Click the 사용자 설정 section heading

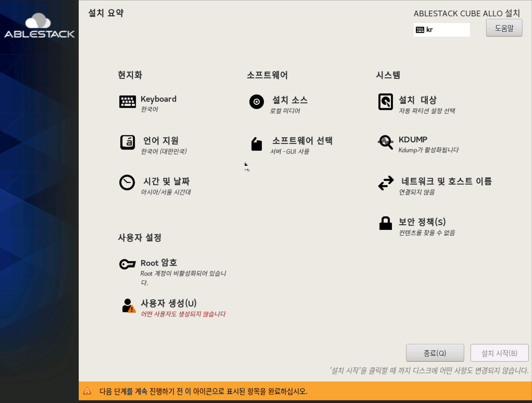[140, 238]
